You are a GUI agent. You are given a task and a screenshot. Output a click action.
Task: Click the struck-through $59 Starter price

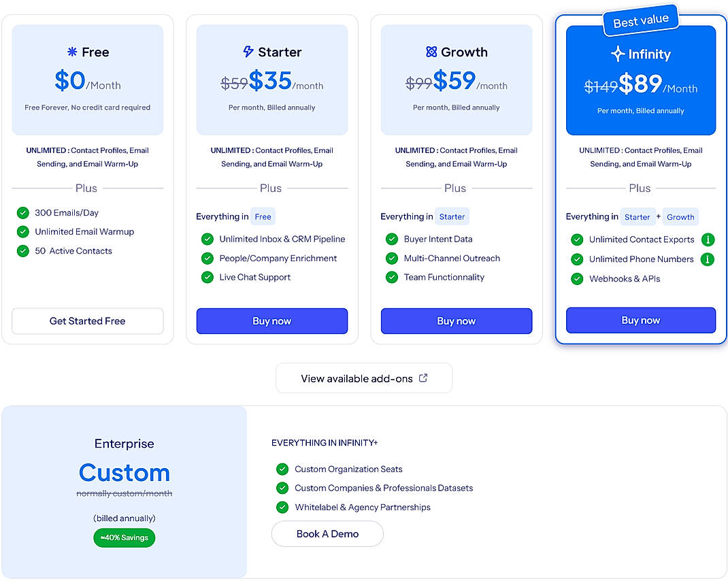click(235, 83)
